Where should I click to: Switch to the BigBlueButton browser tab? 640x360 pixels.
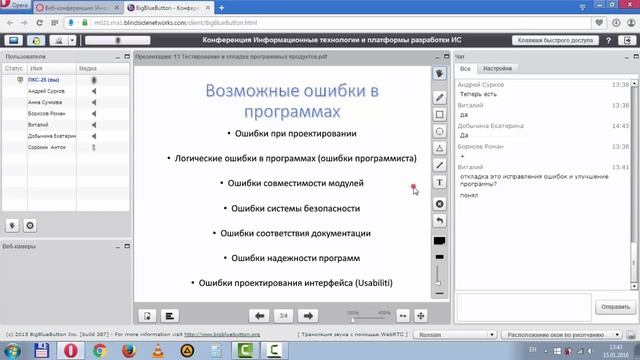tap(167, 8)
